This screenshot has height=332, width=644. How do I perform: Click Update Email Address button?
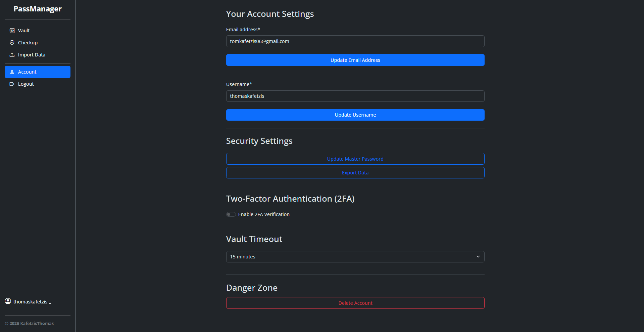tap(355, 60)
